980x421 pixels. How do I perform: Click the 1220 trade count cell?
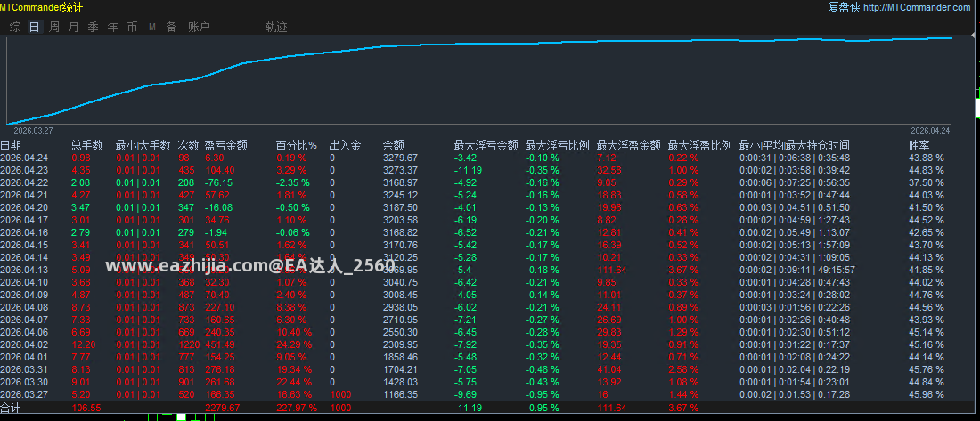pyautogui.click(x=189, y=344)
